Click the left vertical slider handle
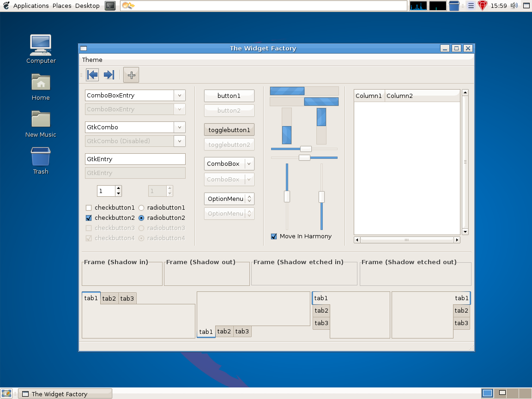Viewport: 532px width, 399px height. (287, 197)
